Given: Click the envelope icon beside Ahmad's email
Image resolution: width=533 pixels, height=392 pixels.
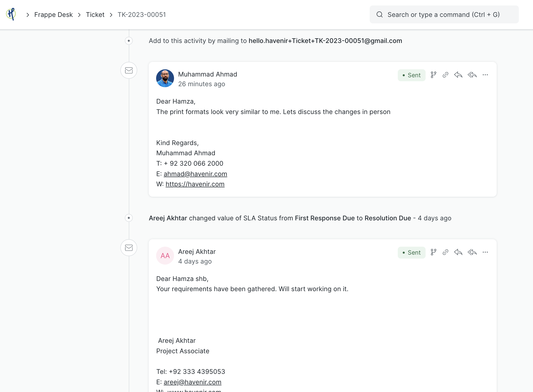Looking at the screenshot, I should (x=129, y=70).
